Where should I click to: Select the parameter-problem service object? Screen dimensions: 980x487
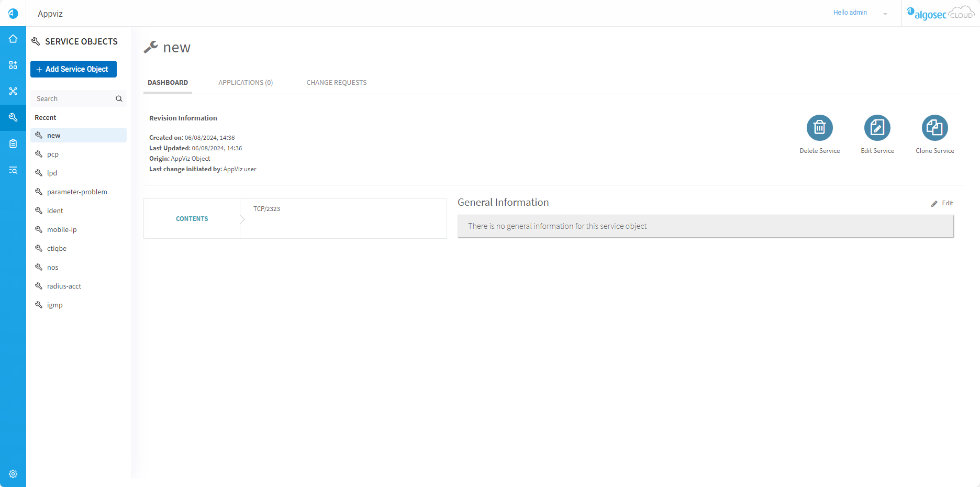coord(77,192)
